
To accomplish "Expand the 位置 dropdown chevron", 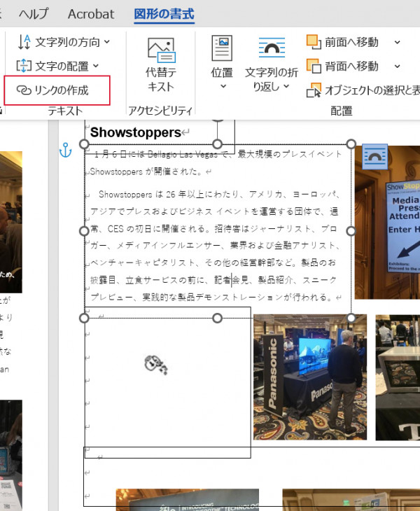I will 223,86.
